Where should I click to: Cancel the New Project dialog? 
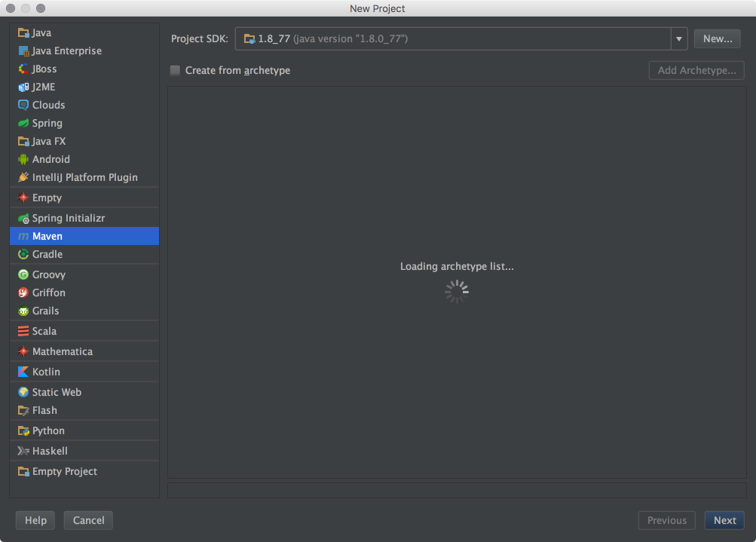[x=88, y=520]
